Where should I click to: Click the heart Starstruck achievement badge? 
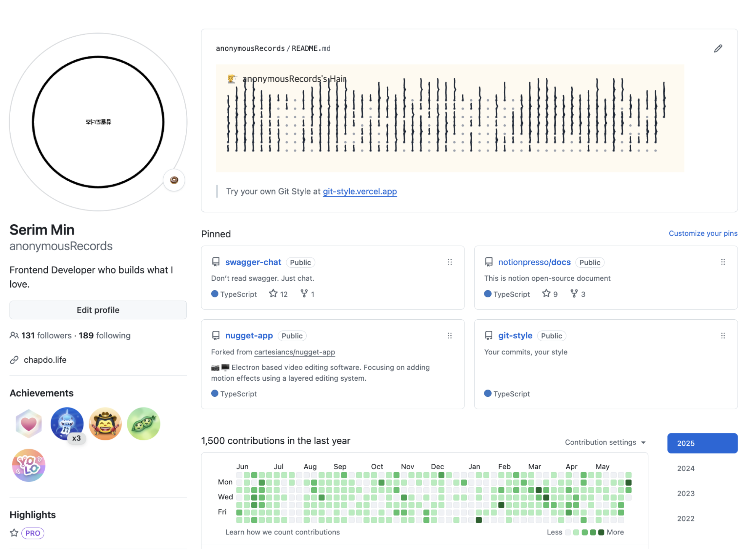pyautogui.click(x=29, y=423)
